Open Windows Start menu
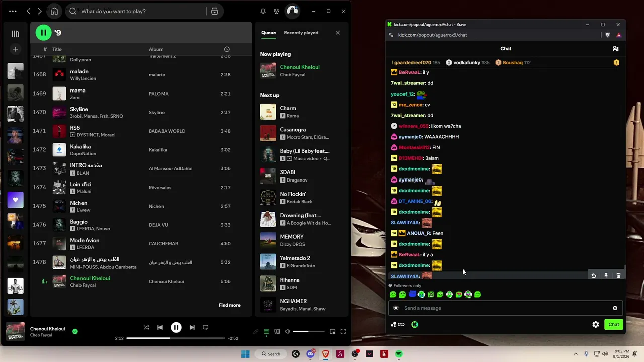644x362 pixels. coord(246,354)
